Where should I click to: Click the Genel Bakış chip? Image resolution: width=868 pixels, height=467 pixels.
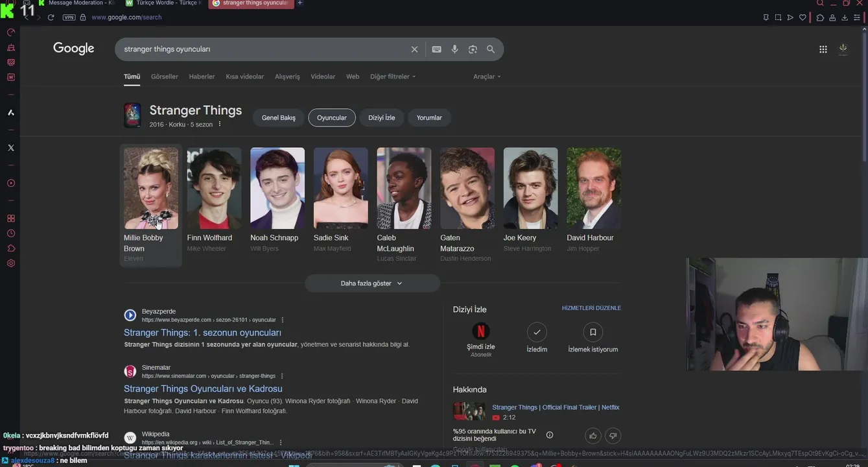coord(279,117)
